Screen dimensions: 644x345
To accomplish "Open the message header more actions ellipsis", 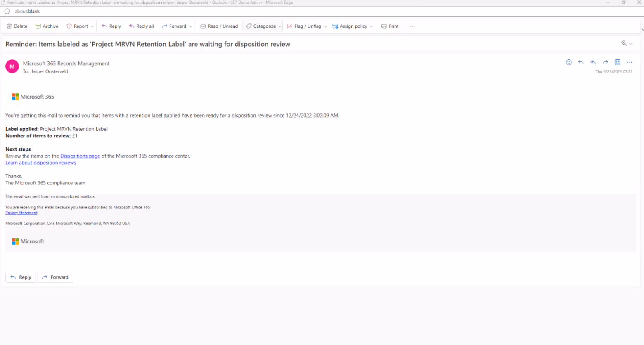I will click(x=630, y=62).
